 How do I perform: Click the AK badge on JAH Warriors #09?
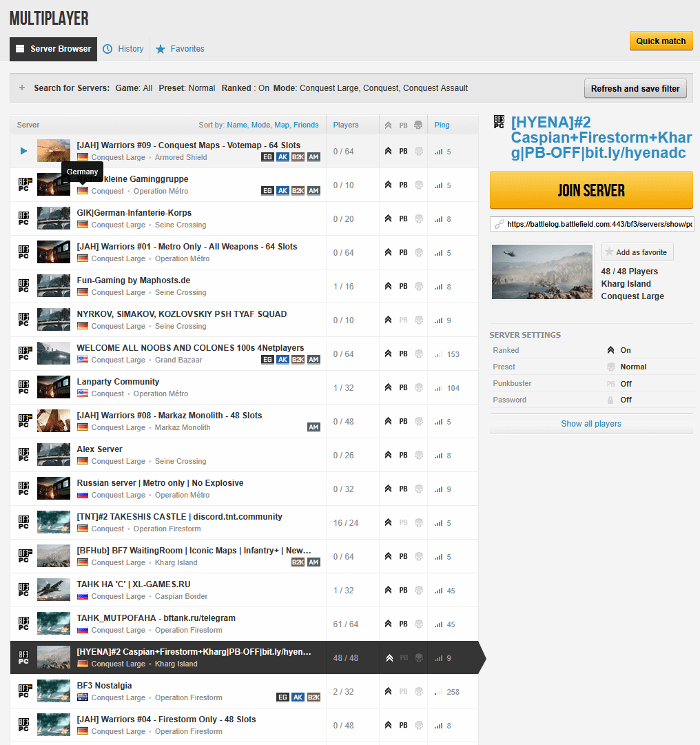(x=282, y=157)
